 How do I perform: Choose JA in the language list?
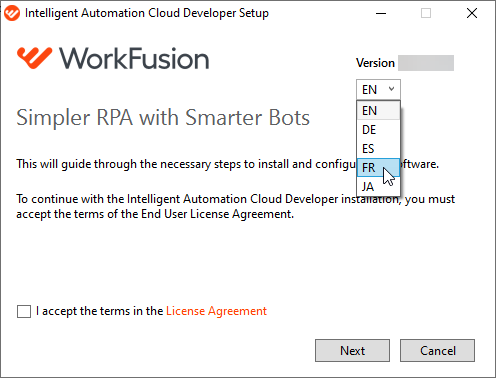click(378, 187)
